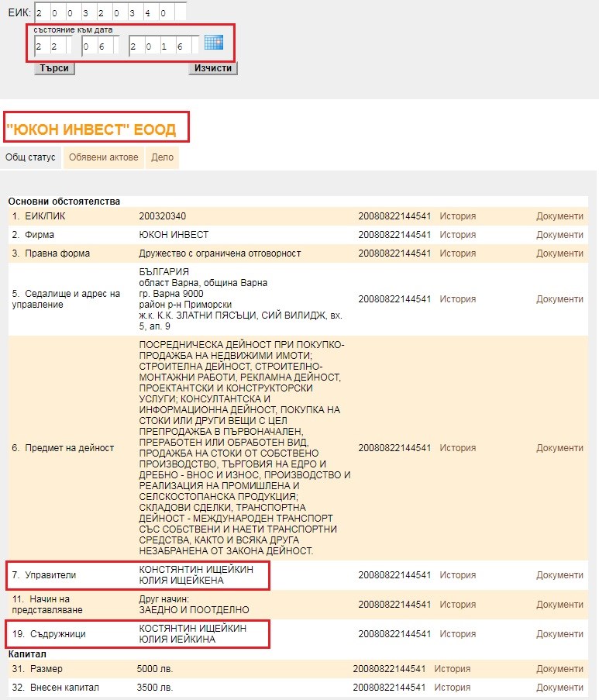
Task: Open История for Размер capital row
Action: [x=452, y=669]
